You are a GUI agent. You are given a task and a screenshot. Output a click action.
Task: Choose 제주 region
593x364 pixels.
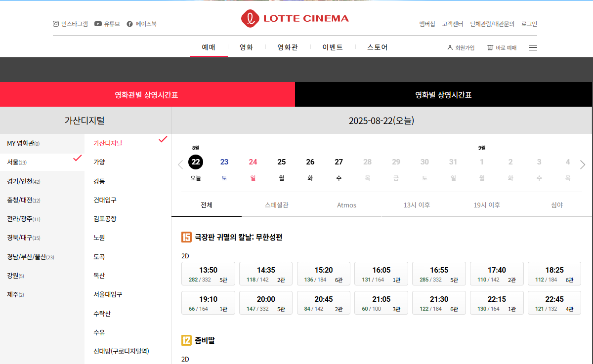[x=42, y=294]
